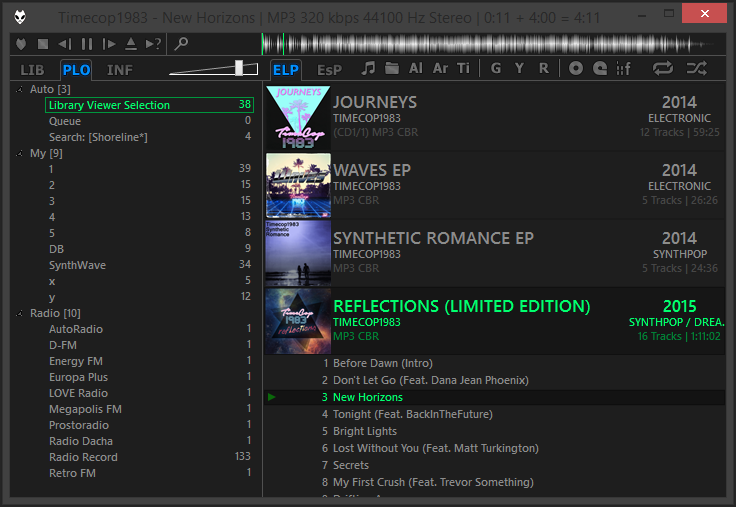
Task: Toggle shuffle playback mode
Action: click(697, 69)
